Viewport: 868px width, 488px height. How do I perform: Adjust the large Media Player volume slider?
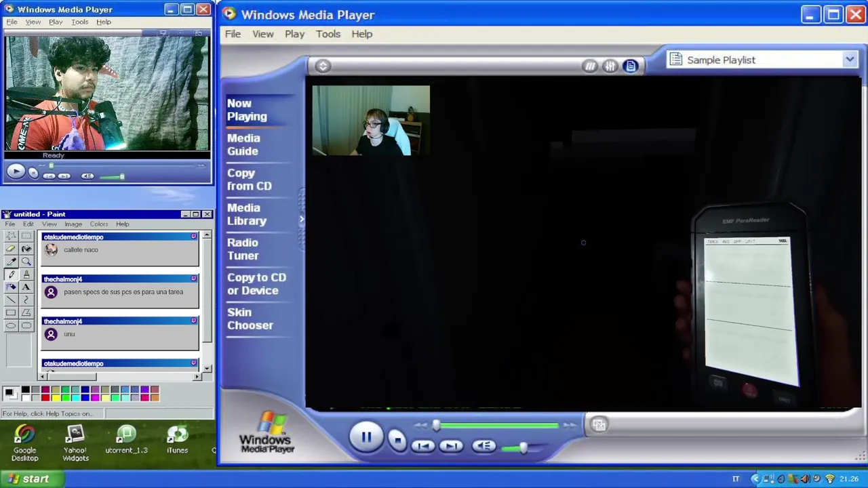tap(523, 448)
